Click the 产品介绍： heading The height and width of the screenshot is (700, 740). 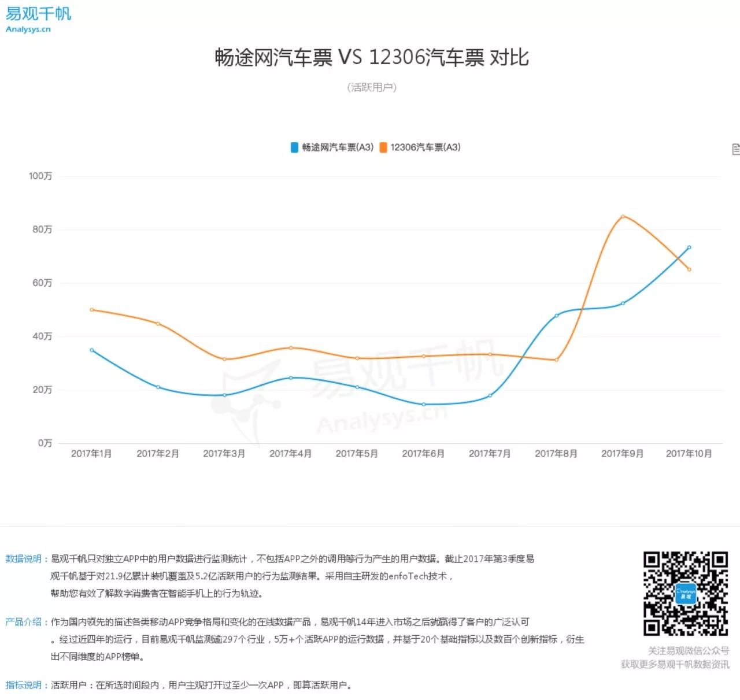pyautogui.click(x=27, y=622)
